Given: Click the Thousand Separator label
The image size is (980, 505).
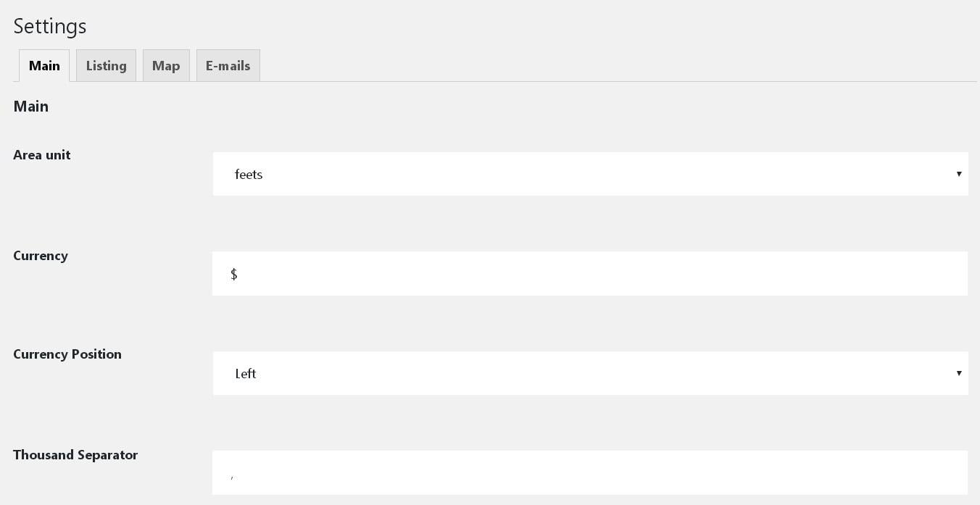Looking at the screenshot, I should pyautogui.click(x=75, y=455).
